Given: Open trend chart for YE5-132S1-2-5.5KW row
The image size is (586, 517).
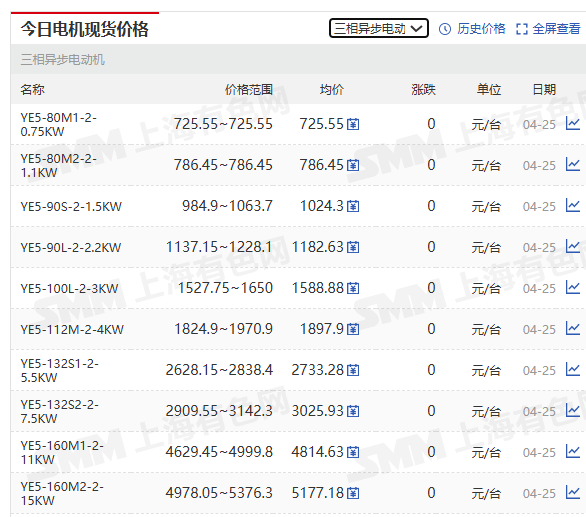Looking at the screenshot, I should tap(573, 369).
